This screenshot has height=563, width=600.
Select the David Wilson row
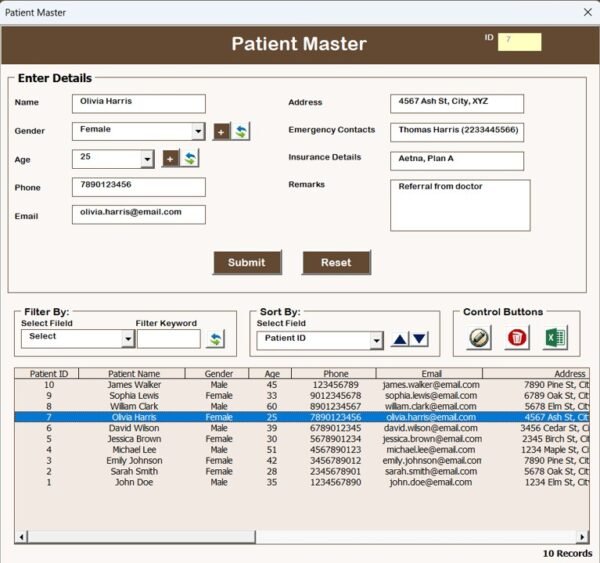pyautogui.click(x=302, y=428)
